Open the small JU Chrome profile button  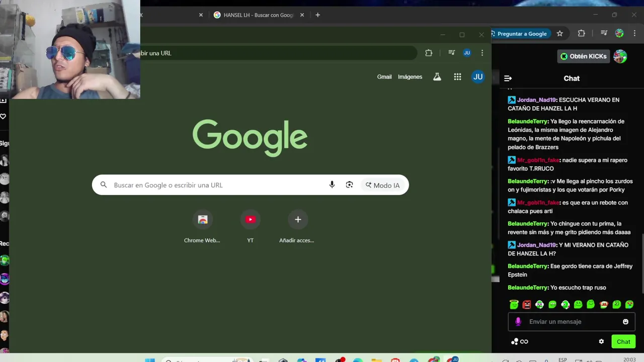click(x=467, y=53)
